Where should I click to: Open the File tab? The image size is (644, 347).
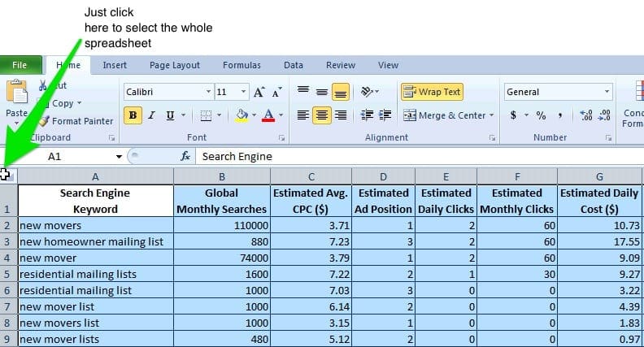click(20, 65)
